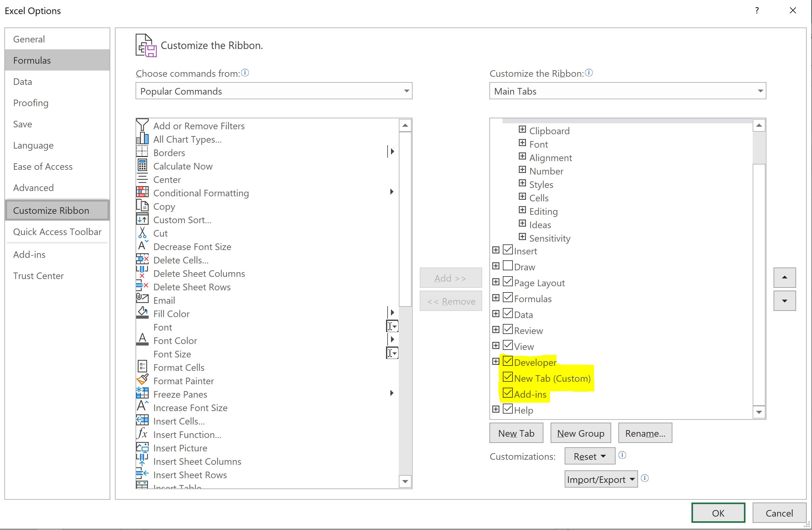
Task: Click the Email envelope icon
Action: [142, 299]
